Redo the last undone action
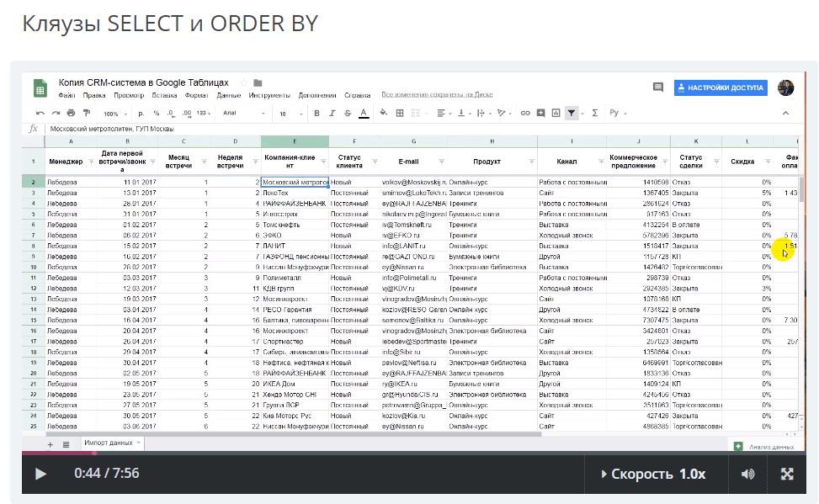 click(x=56, y=113)
